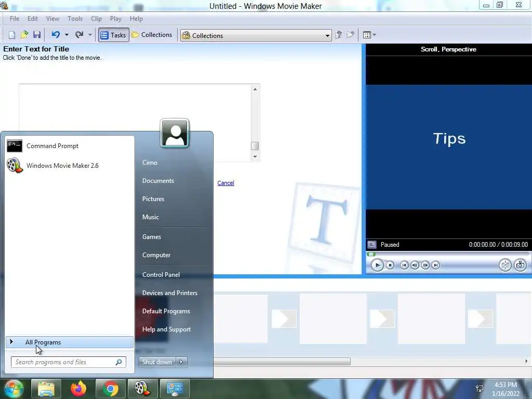The width and height of the screenshot is (532, 399).
Task: Open the View menu
Action: (52, 19)
